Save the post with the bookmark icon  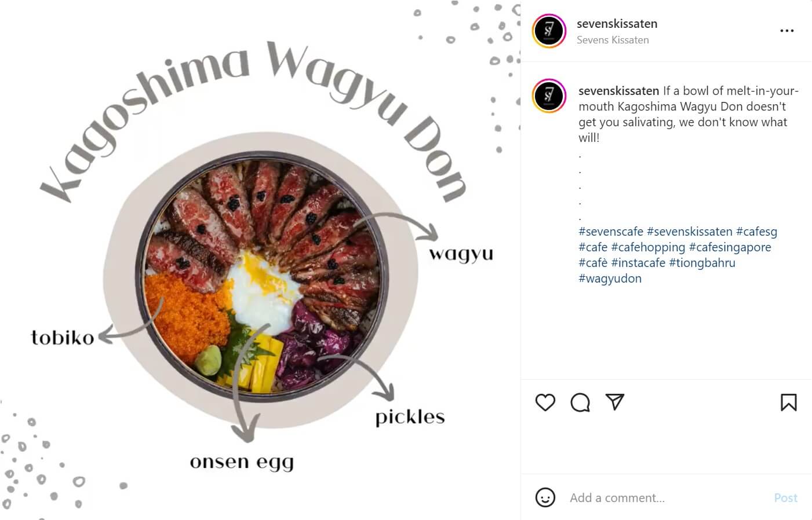[788, 402]
